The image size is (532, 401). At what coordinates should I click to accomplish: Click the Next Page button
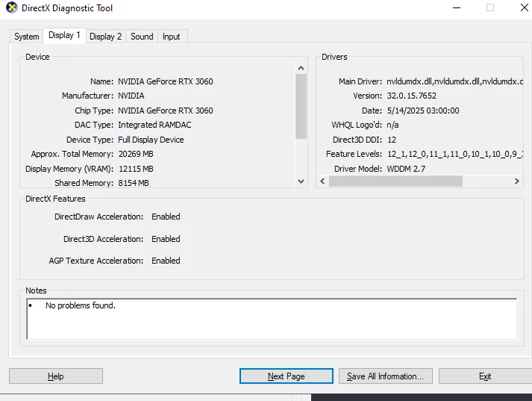click(x=287, y=376)
